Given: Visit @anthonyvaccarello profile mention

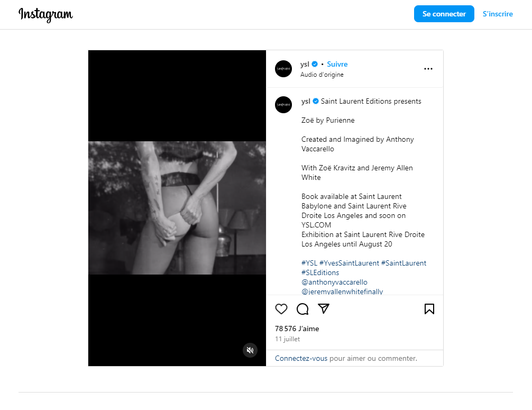Looking at the screenshot, I should point(334,282).
